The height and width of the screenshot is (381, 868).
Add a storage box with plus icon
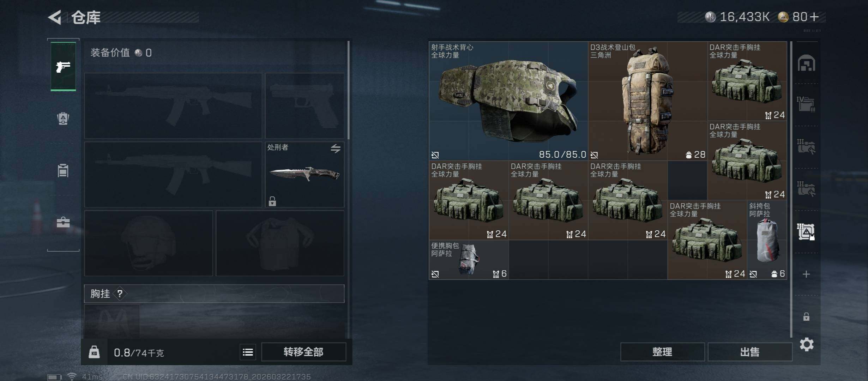tap(806, 274)
